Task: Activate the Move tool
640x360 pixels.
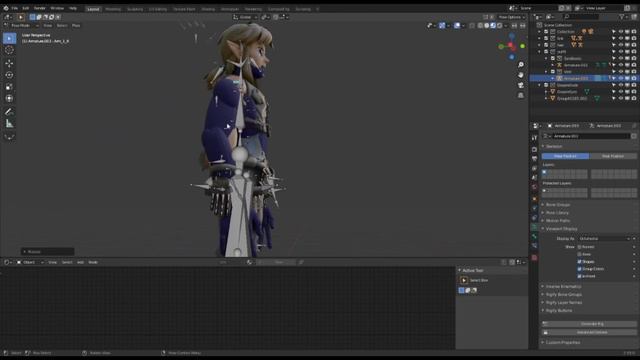Action: click(x=9, y=63)
